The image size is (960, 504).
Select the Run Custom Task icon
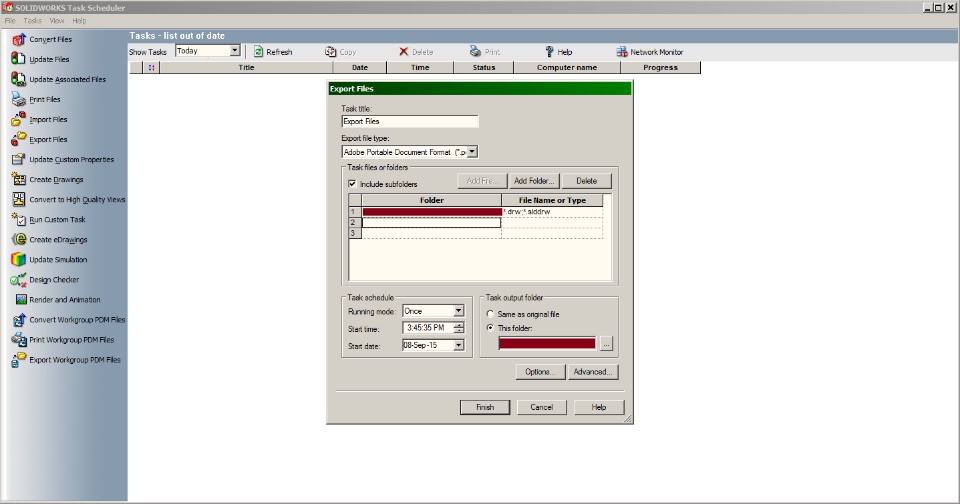coord(18,219)
